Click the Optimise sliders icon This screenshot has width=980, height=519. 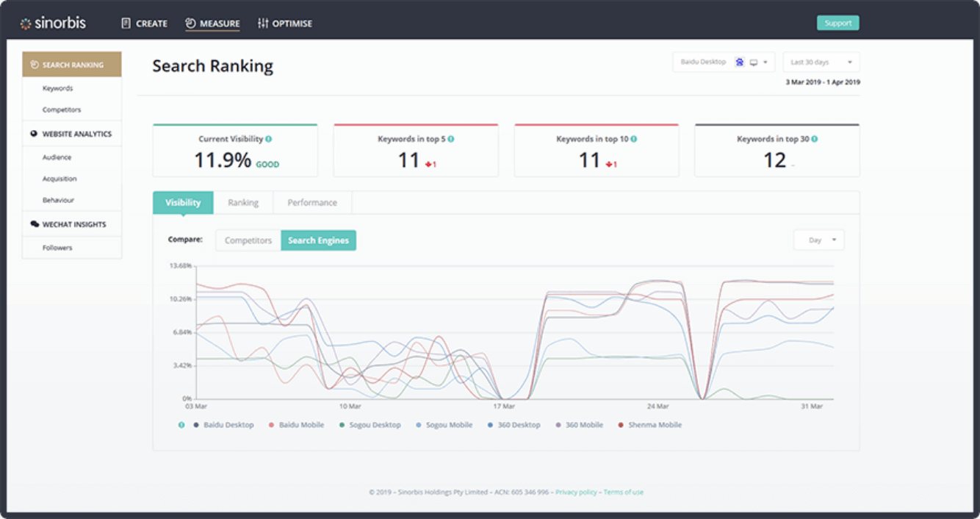tap(263, 24)
